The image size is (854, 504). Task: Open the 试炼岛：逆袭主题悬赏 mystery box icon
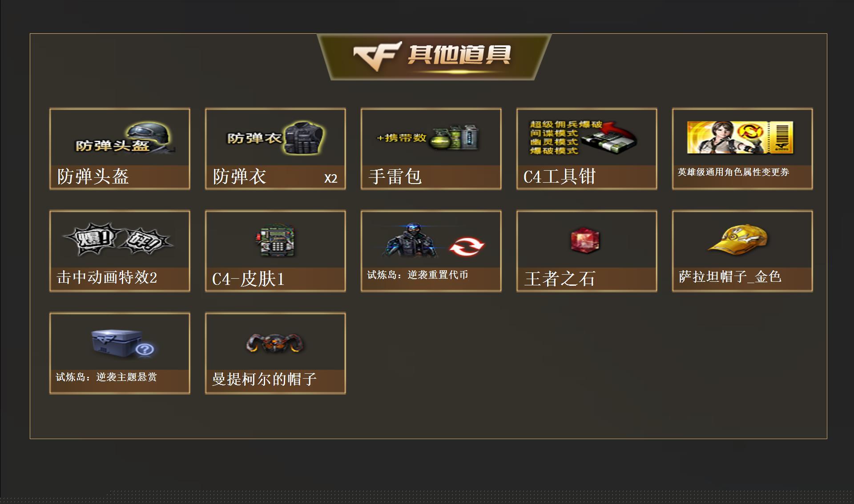pyautogui.click(x=123, y=343)
